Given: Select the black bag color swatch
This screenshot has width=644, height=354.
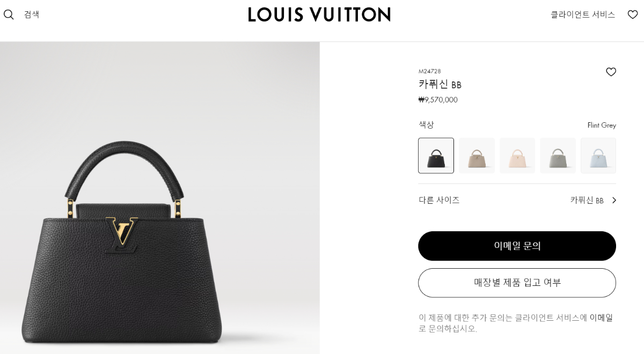Looking at the screenshot, I should click(436, 156).
